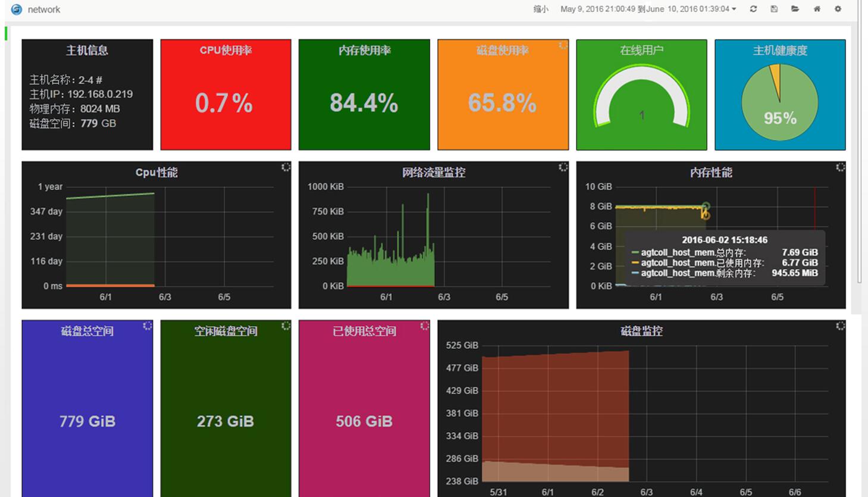This screenshot has width=868, height=497.
Task: Open the network dashboard title menu
Action: 44,10
